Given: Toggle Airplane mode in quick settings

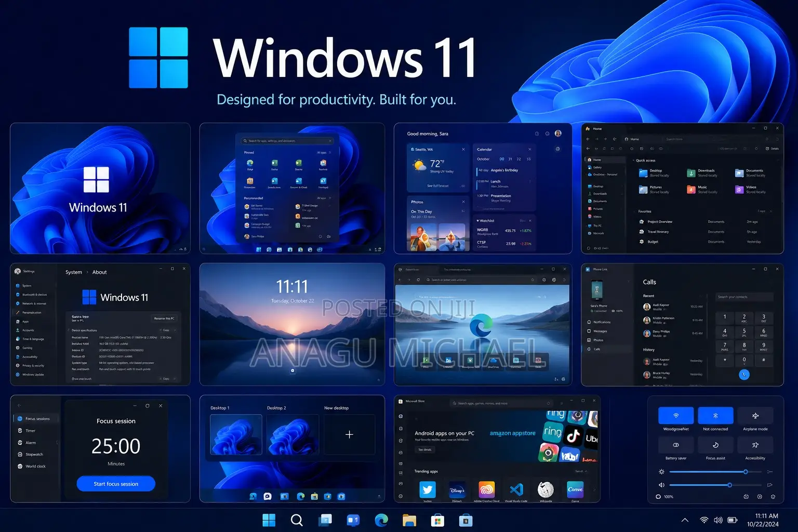Looking at the screenshot, I should [x=755, y=416].
